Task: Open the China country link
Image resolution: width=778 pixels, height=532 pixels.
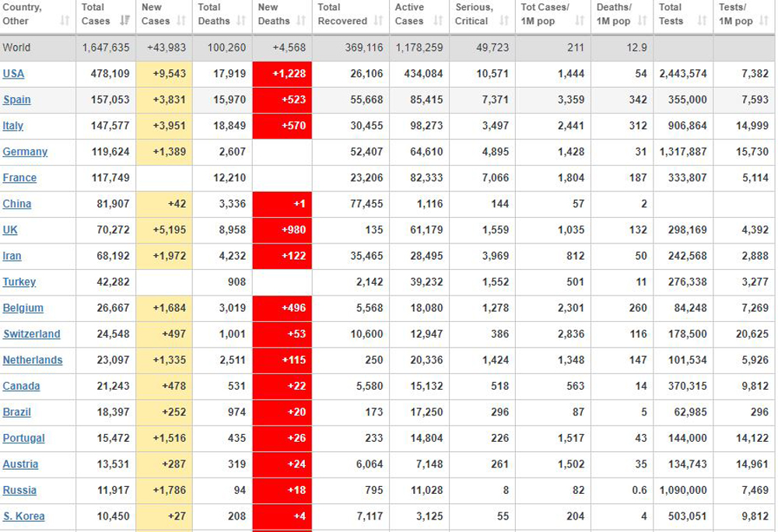Action: 17,204
